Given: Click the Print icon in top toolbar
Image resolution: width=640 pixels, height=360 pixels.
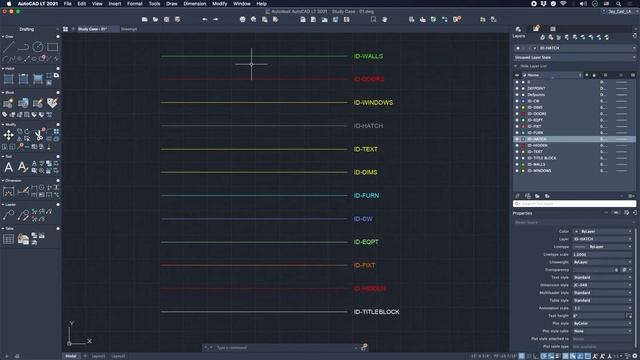Looking at the screenshot, I should (x=243, y=19).
